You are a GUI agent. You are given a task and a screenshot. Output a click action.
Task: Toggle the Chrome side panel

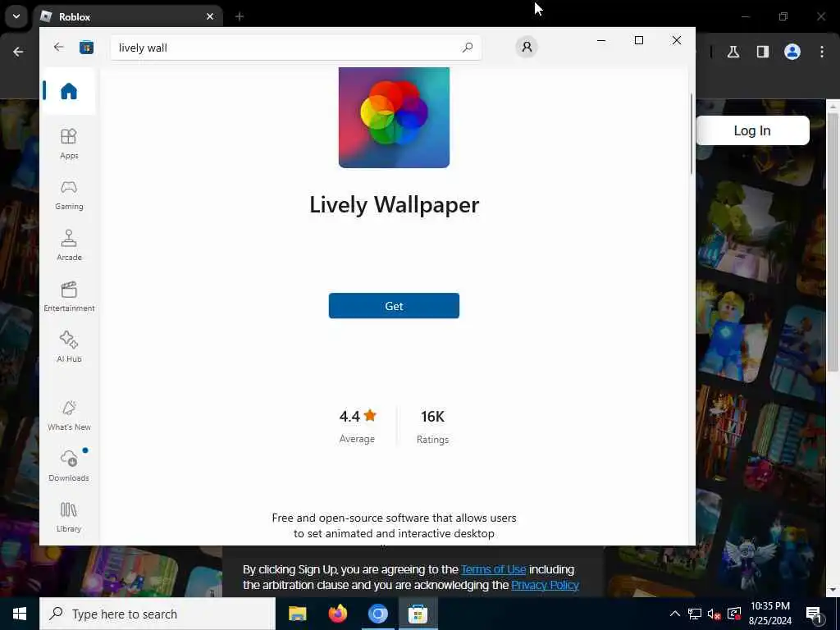(762, 52)
